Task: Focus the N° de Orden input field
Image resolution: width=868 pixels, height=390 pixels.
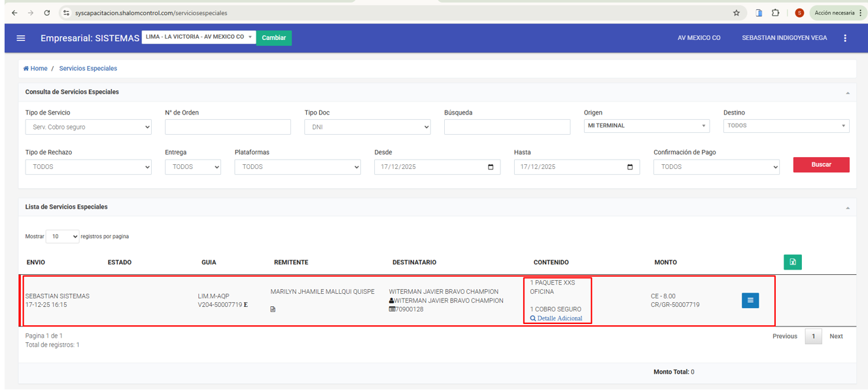Action: pos(228,127)
